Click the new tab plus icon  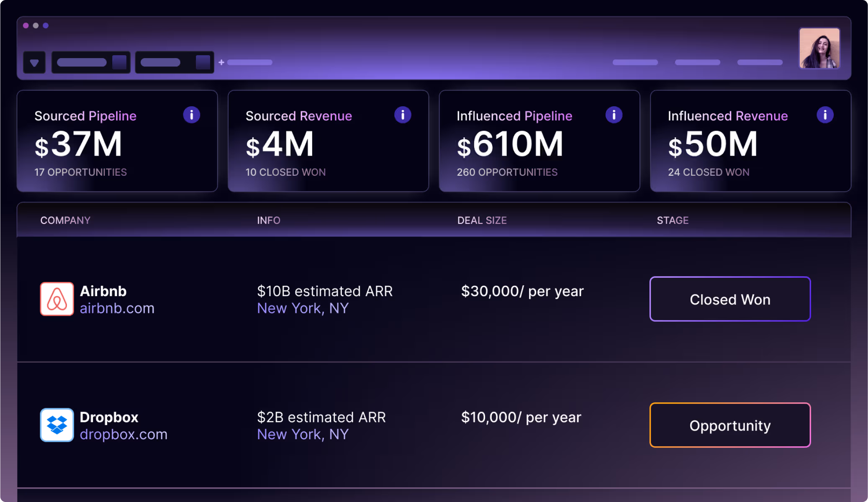pos(221,62)
